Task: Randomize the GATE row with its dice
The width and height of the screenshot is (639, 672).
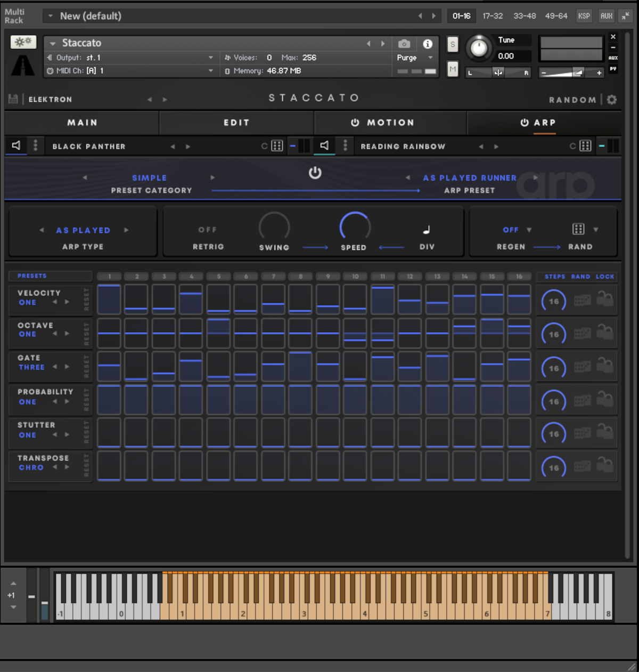Action: click(582, 367)
